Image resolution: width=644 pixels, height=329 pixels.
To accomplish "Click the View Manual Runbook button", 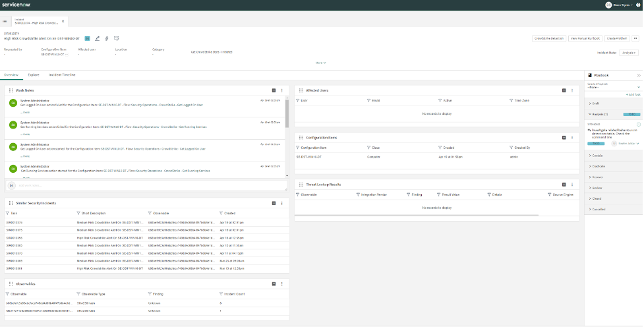I will (585, 38).
